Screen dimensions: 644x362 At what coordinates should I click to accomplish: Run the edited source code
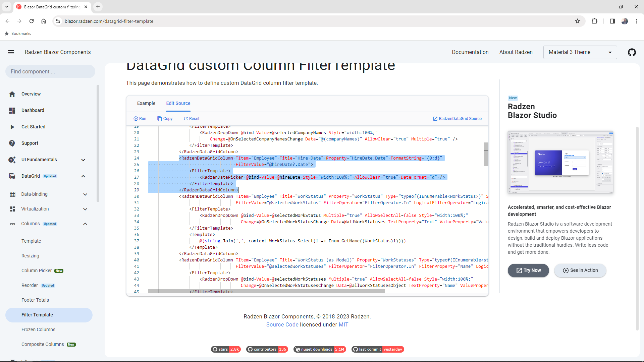point(140,119)
